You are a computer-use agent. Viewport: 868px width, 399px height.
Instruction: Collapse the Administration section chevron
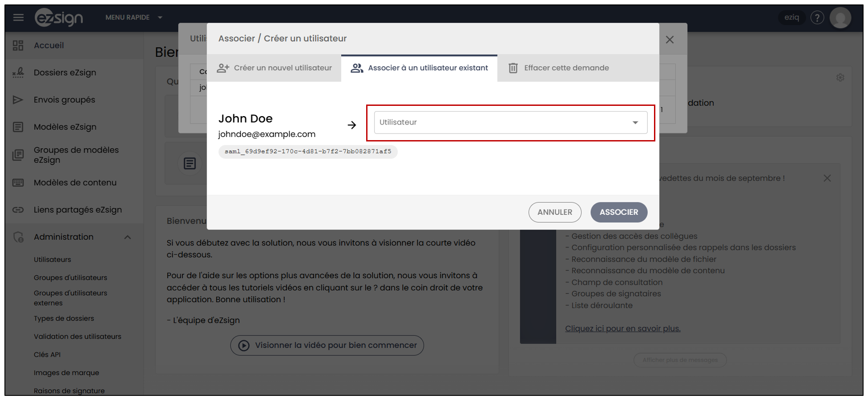point(128,237)
